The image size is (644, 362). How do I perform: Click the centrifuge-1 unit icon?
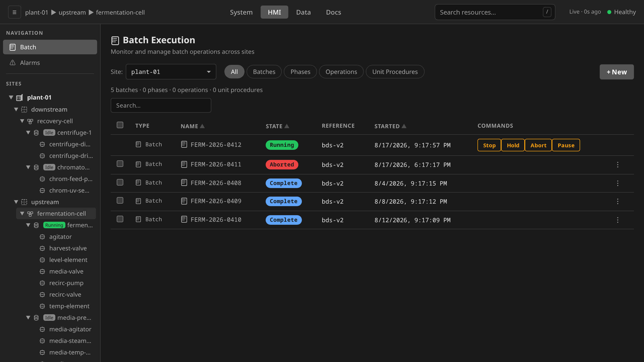coord(36,133)
